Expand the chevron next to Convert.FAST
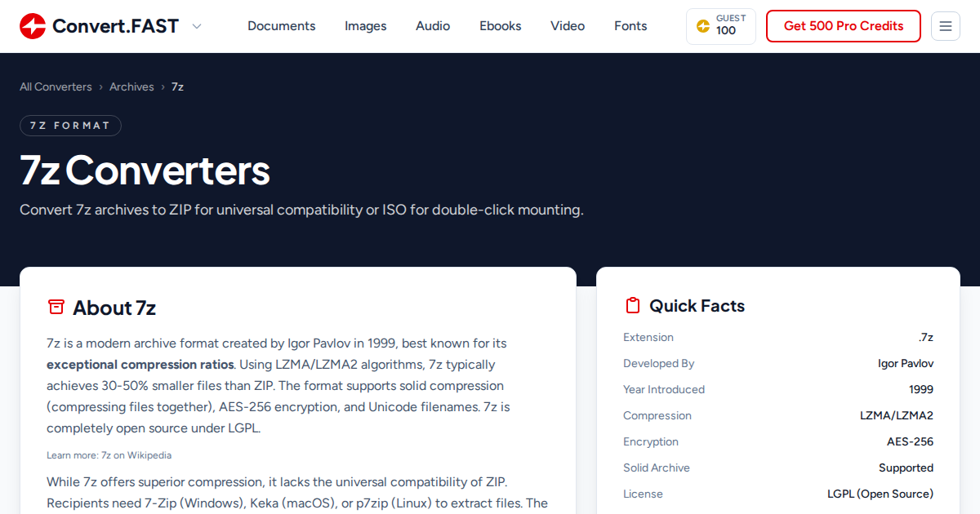The width and height of the screenshot is (980, 514). point(196,26)
